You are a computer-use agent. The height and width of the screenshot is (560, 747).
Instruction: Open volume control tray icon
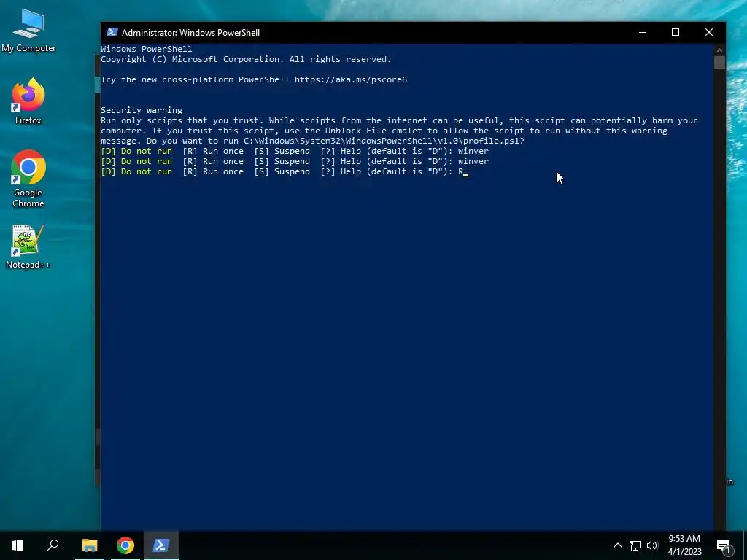(652, 545)
